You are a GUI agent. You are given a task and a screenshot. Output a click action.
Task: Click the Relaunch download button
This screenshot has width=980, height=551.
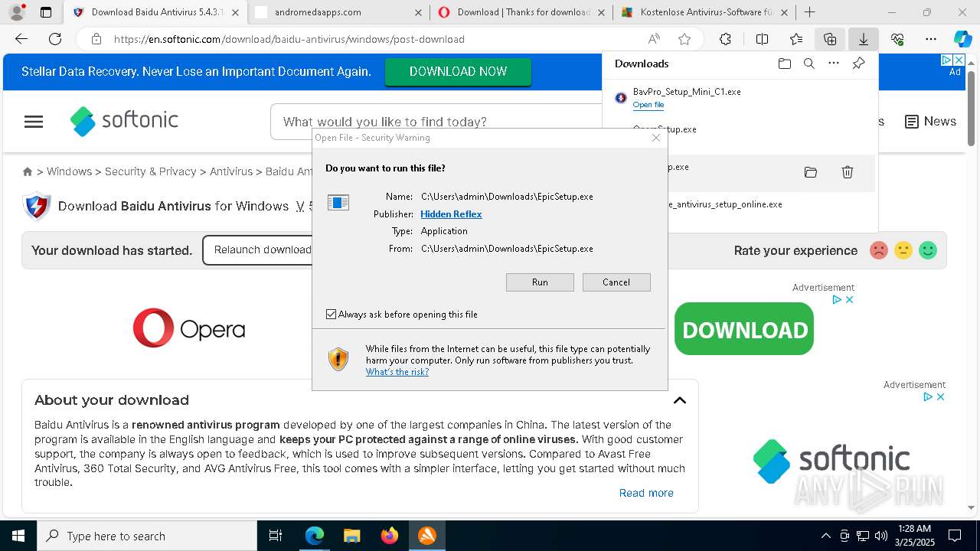click(263, 250)
